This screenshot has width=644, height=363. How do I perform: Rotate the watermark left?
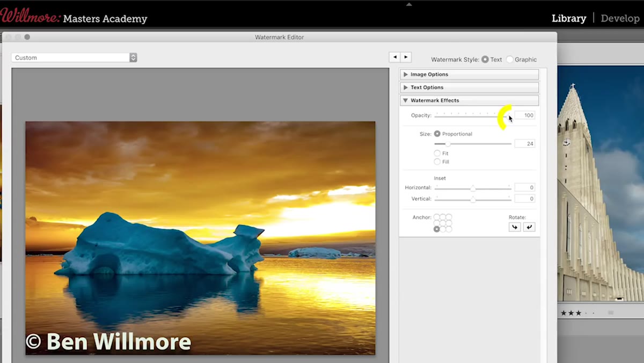coord(515,227)
